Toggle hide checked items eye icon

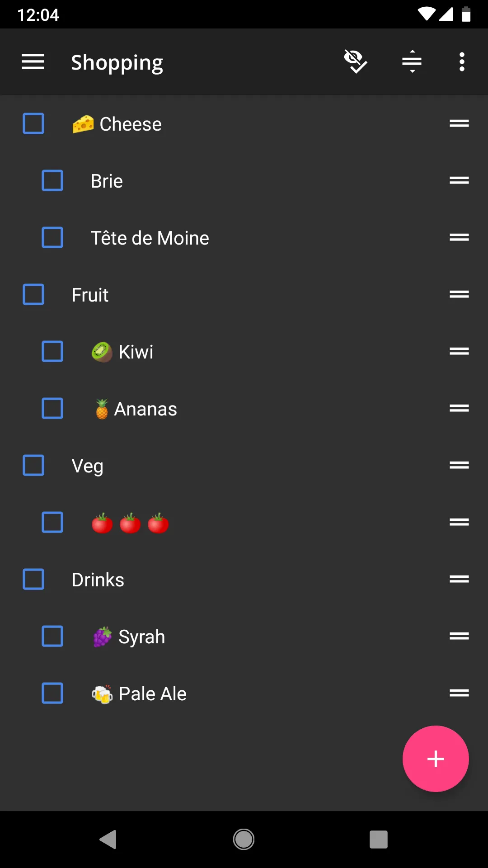(x=356, y=61)
